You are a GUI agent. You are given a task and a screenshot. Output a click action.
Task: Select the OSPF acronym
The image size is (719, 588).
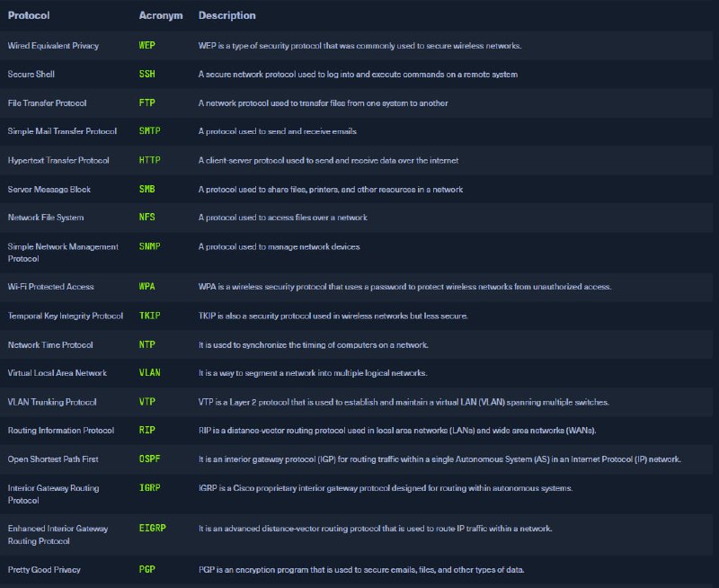tap(149, 459)
